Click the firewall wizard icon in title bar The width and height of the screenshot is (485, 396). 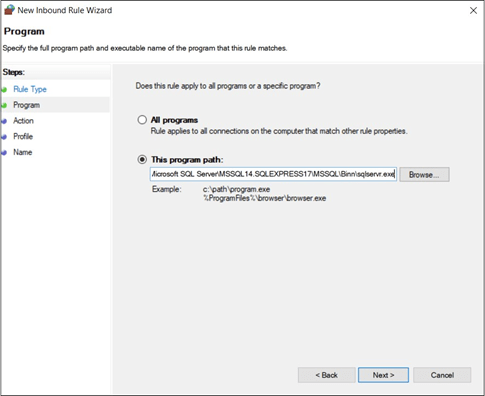[9, 10]
